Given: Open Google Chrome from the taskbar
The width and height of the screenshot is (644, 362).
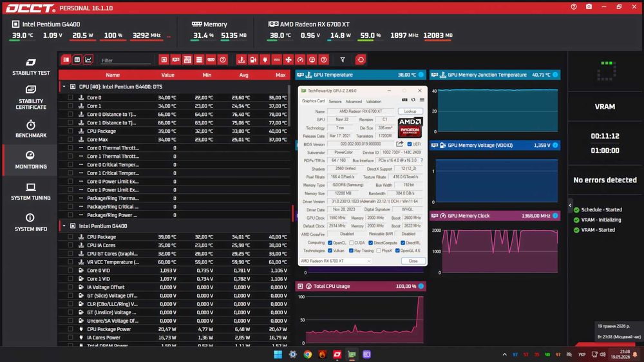Looking at the screenshot, I should 308,354.
